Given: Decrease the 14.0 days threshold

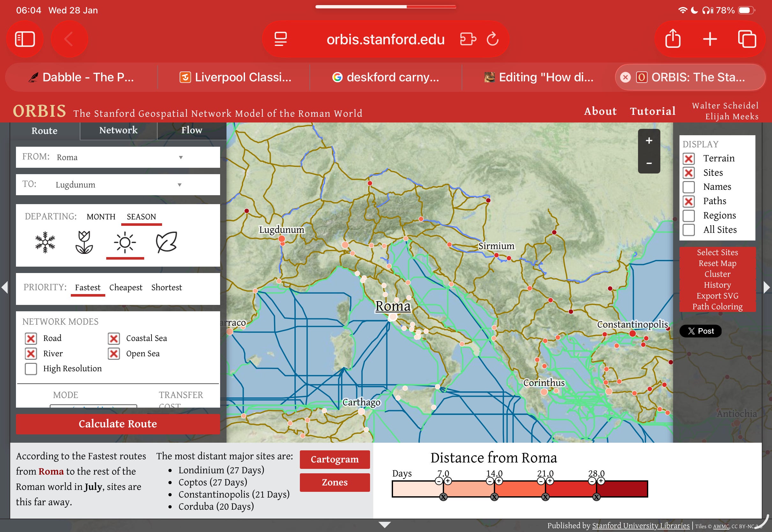Looking at the screenshot, I should coord(490,481).
